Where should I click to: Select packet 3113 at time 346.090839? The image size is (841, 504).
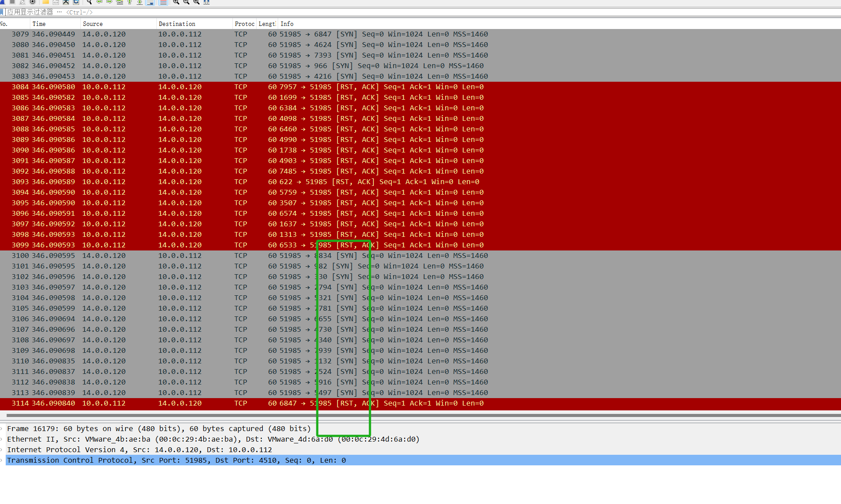pos(420,393)
